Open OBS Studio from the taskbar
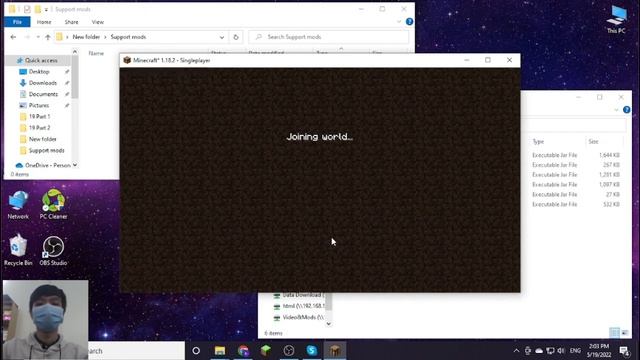 point(289,351)
